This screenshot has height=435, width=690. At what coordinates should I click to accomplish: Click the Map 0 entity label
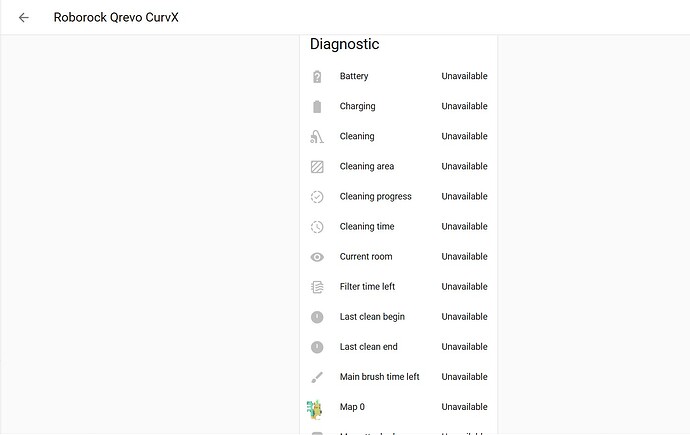pos(353,407)
